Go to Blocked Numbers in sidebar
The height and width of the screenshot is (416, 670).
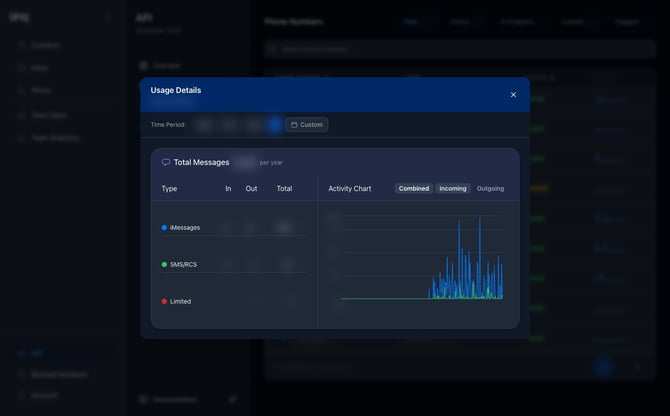click(58, 374)
